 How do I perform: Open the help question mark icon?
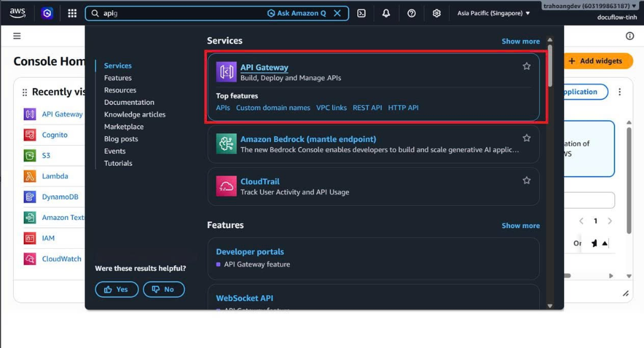click(x=411, y=13)
